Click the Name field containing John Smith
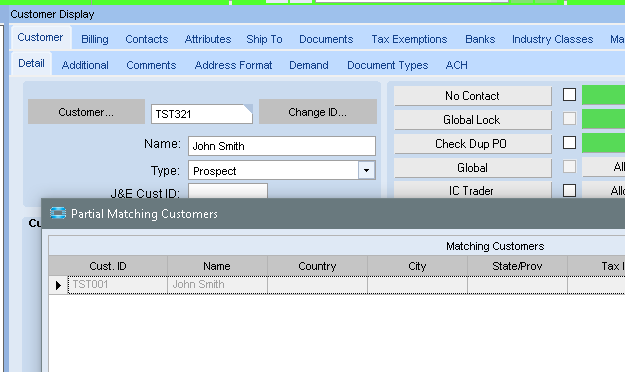The width and height of the screenshot is (625, 372). pos(282,146)
